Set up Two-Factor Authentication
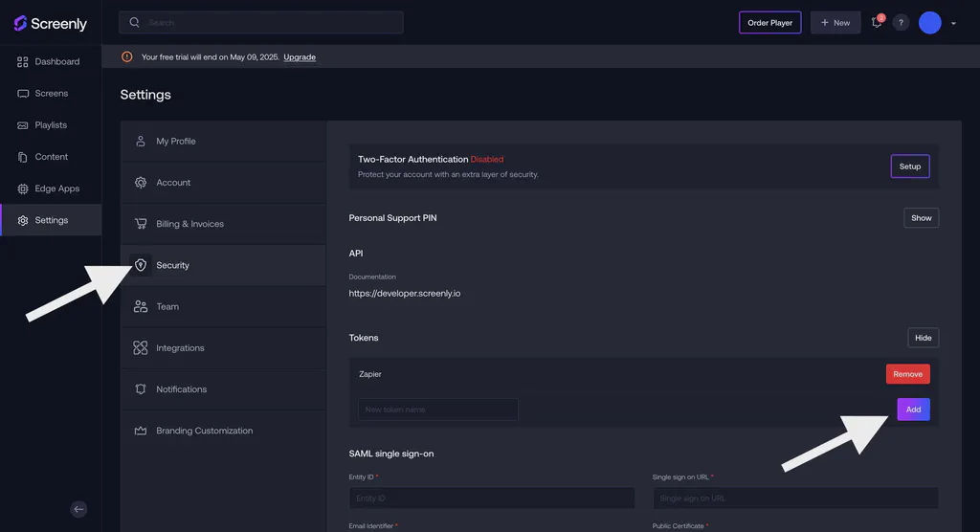Image resolution: width=980 pixels, height=532 pixels. click(x=910, y=166)
